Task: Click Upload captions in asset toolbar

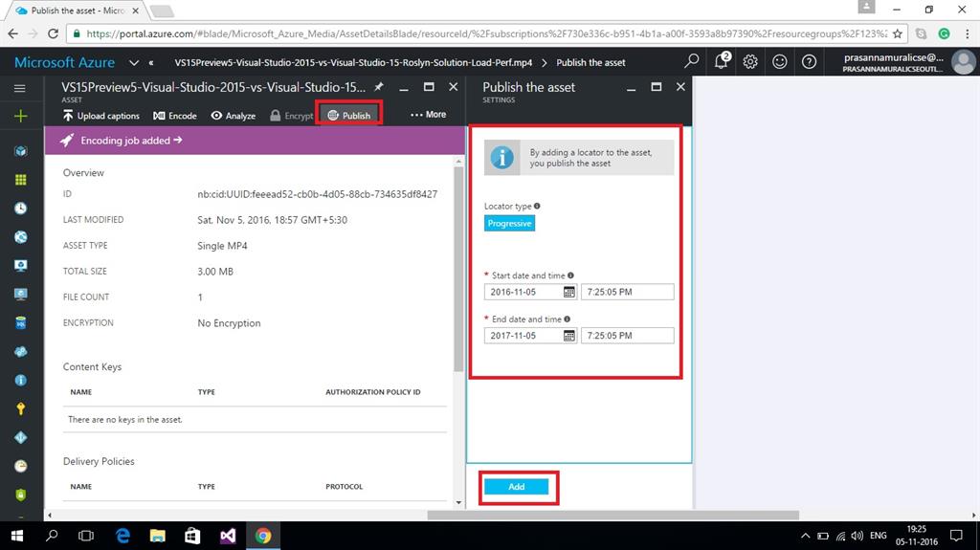Action: (x=100, y=116)
